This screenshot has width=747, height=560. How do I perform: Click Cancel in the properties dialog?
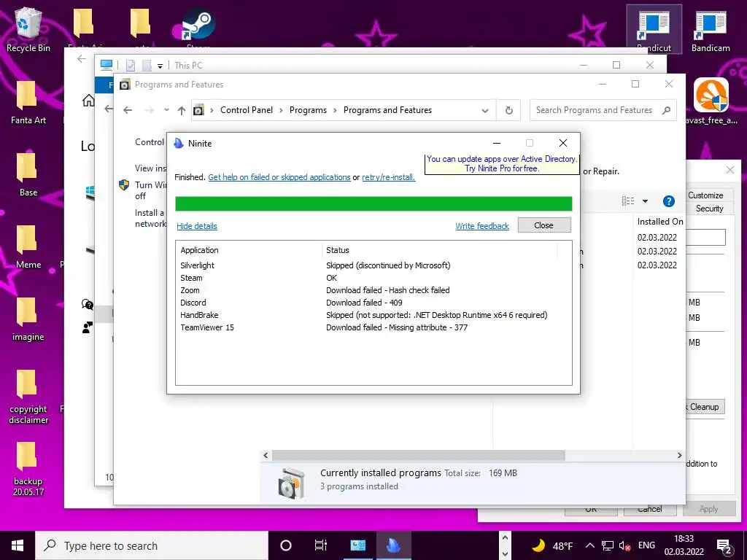click(649, 509)
